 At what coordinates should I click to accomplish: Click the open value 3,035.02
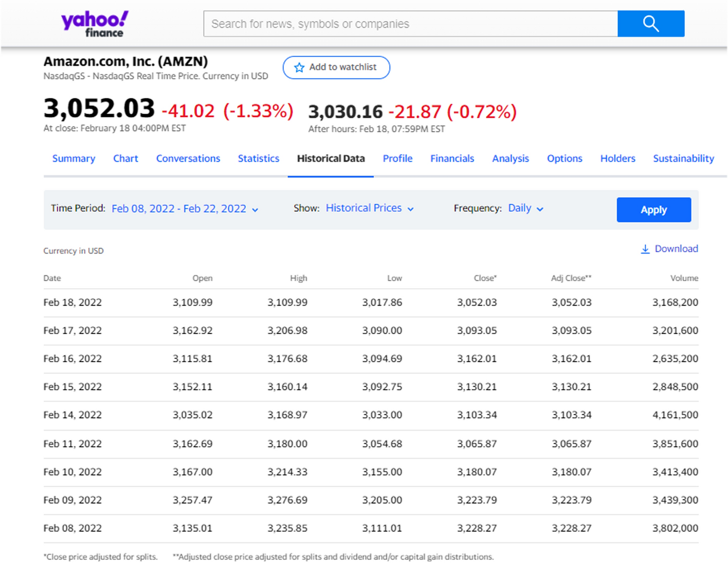192,415
